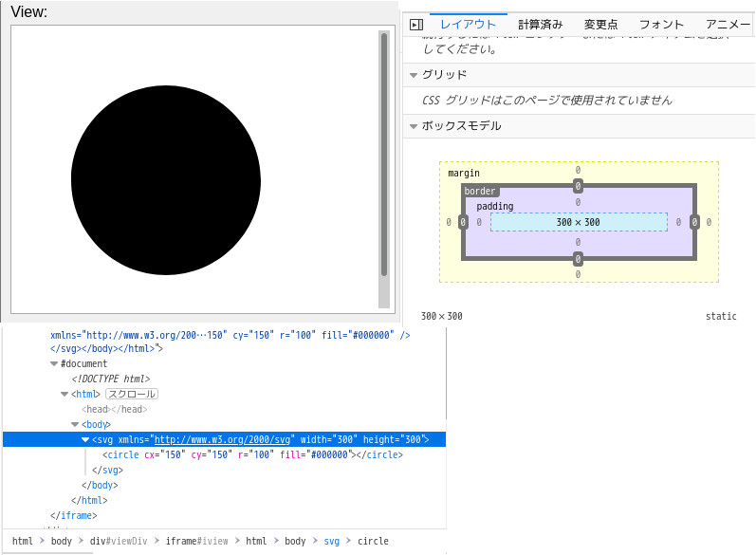The height and width of the screenshot is (555, 756).
Task: Open the アニメー animations tab
Action: coord(728,25)
